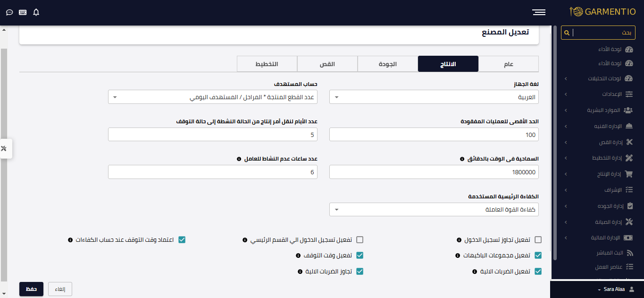644x298 pixels.
Task: Click the cart icon beside إدارة الإنتاج
Action: [628, 174]
